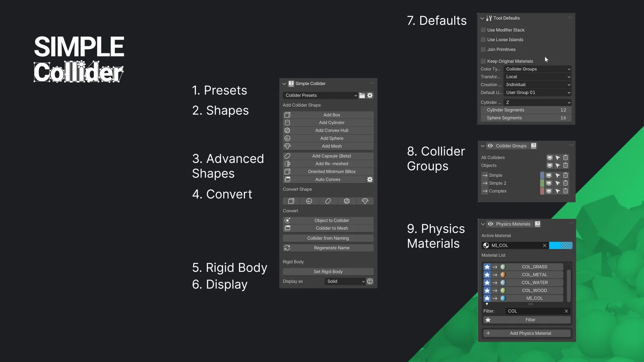Select the box convert shape icon
This screenshot has height=362, width=644.
[x=291, y=201]
